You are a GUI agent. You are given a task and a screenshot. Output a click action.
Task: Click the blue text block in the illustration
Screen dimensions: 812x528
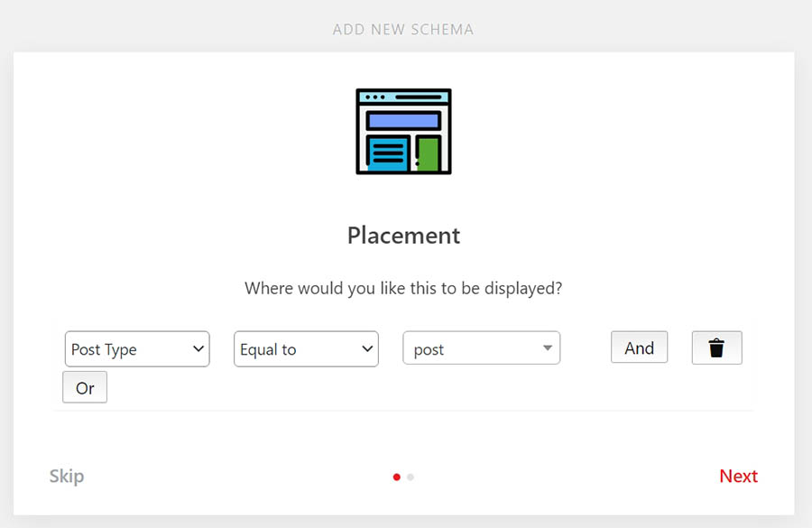388,153
